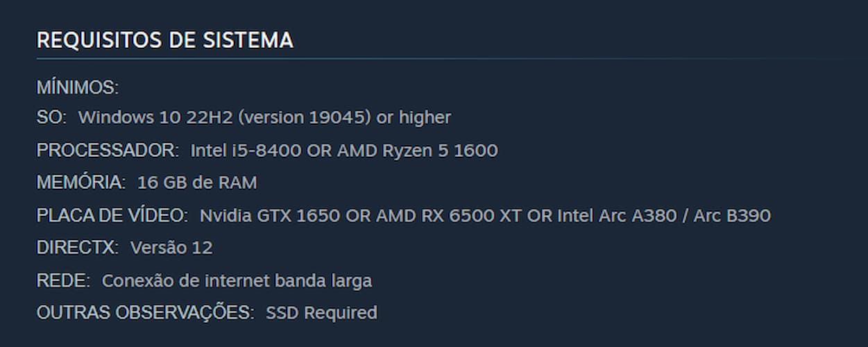This screenshot has height=347, width=868.
Task: Click the PROCESSADOR label
Action: 107,151
